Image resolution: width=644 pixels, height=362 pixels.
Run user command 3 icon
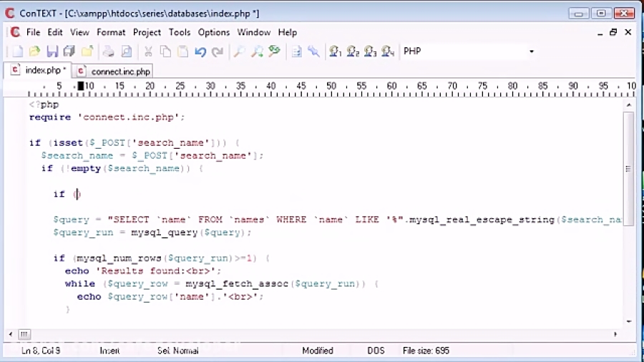[370, 52]
